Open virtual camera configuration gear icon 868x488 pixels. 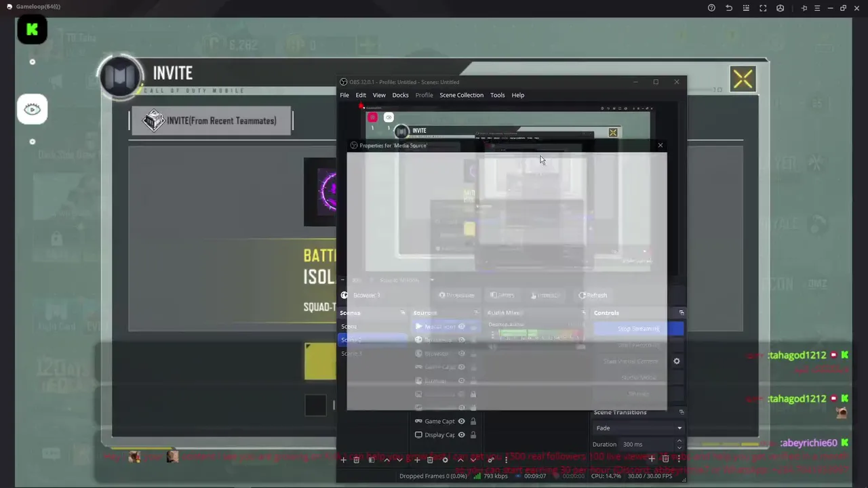(x=676, y=361)
